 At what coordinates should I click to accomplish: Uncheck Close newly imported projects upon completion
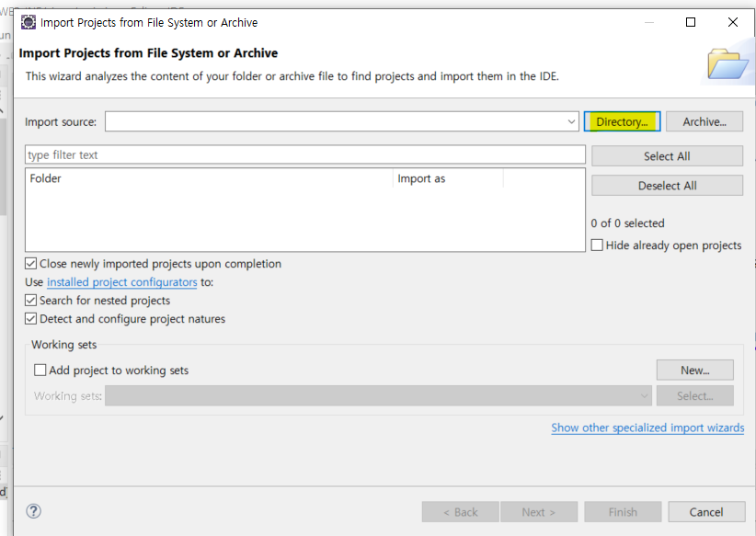pos(30,263)
